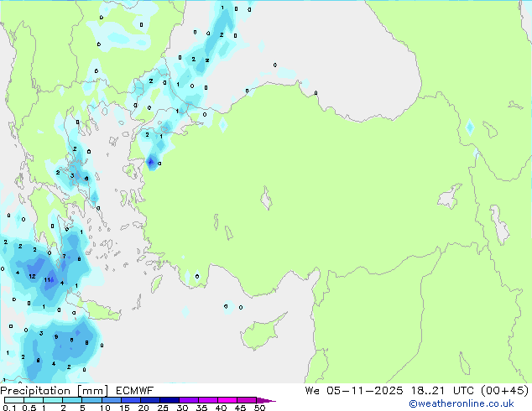Click the 0.5–1 mm legend color swatch
532x411 pixels.
click(x=34, y=400)
